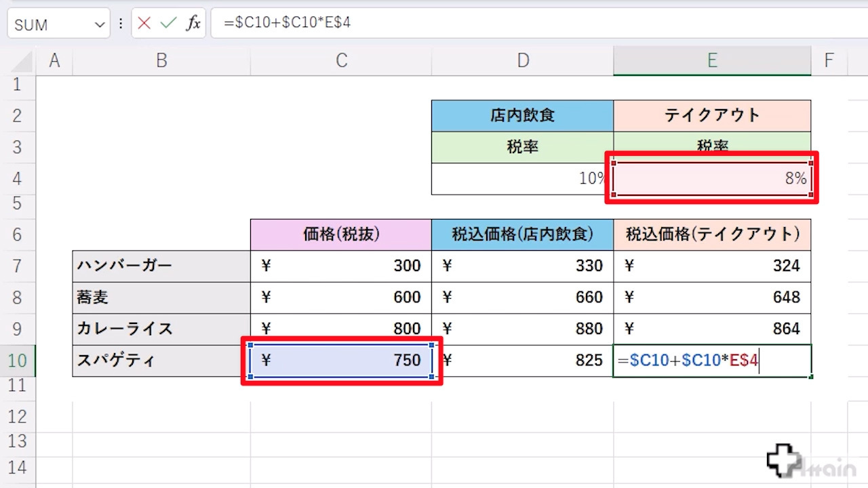The height and width of the screenshot is (488, 868).
Task: Click the 税込価格(店内飲食) column heading
Action: (x=523, y=235)
